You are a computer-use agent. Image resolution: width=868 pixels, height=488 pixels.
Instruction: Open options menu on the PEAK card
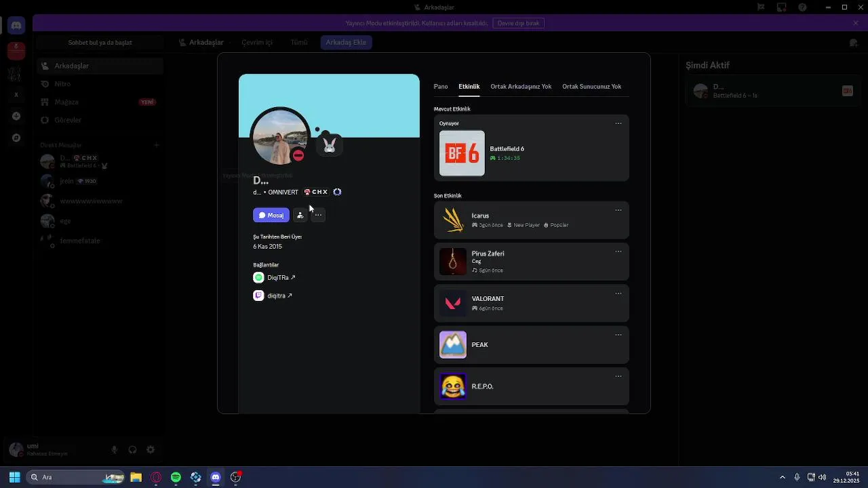[618, 335]
